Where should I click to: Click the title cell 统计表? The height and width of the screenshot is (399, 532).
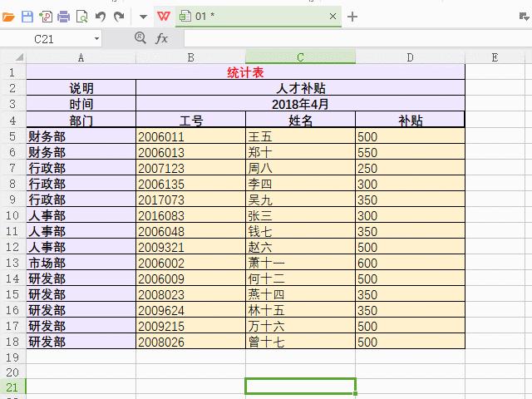245,72
